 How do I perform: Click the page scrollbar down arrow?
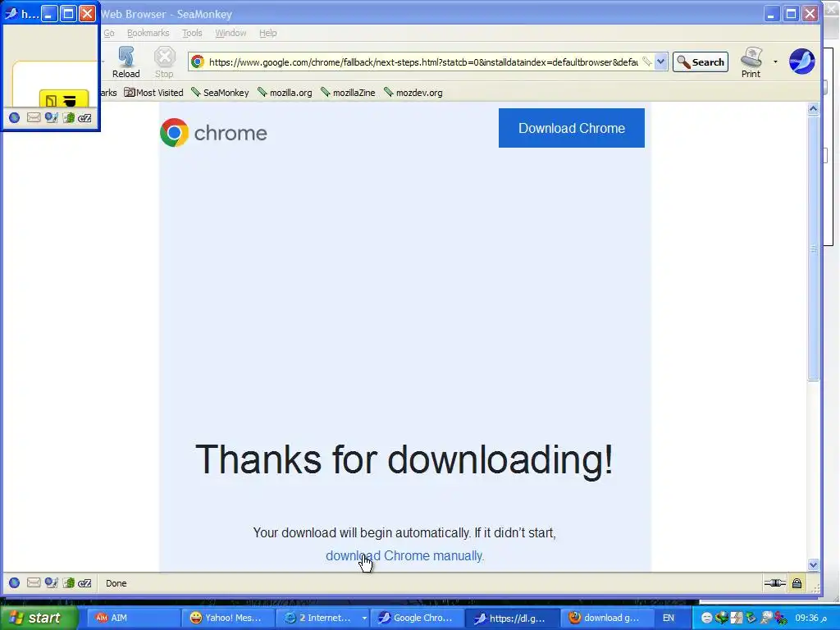[813, 564]
